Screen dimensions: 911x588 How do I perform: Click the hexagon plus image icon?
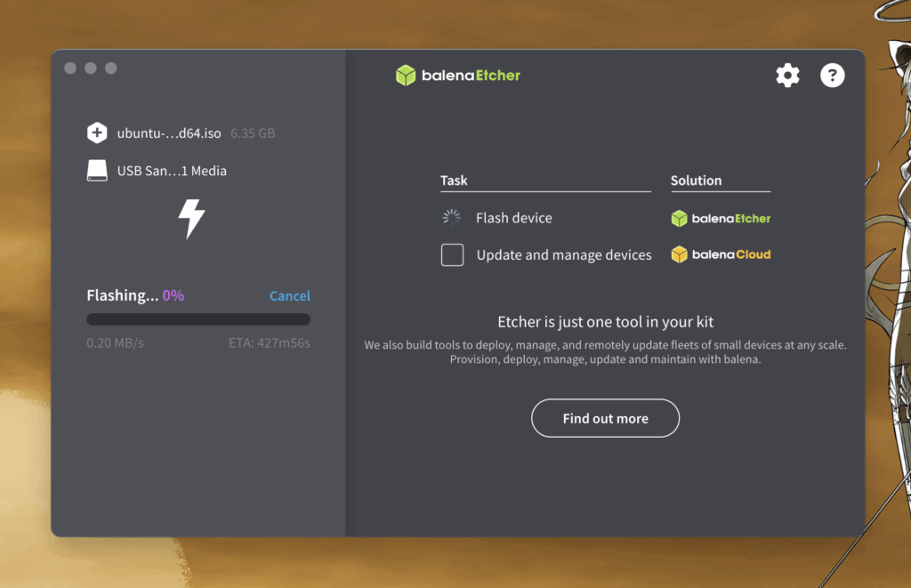(x=97, y=133)
